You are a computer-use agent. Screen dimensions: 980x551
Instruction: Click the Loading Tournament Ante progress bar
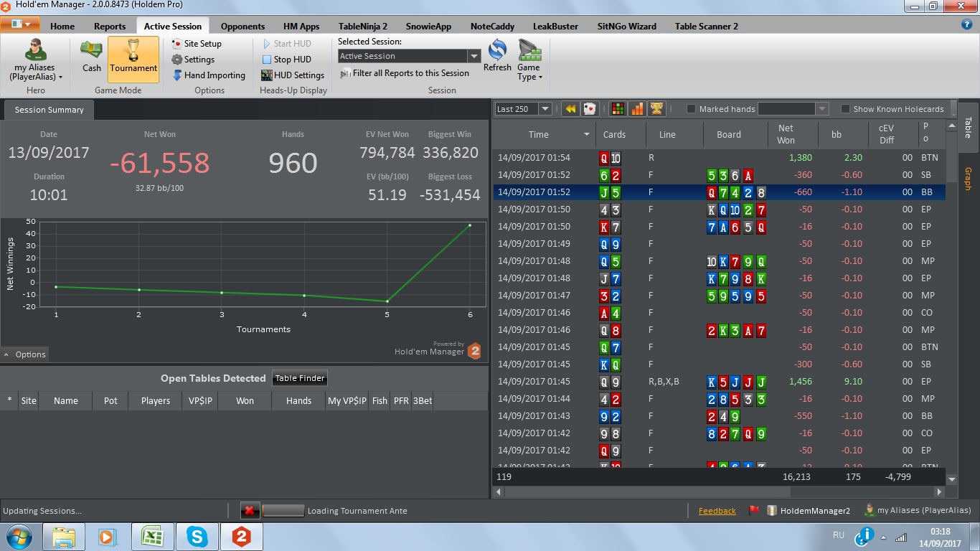tap(283, 511)
